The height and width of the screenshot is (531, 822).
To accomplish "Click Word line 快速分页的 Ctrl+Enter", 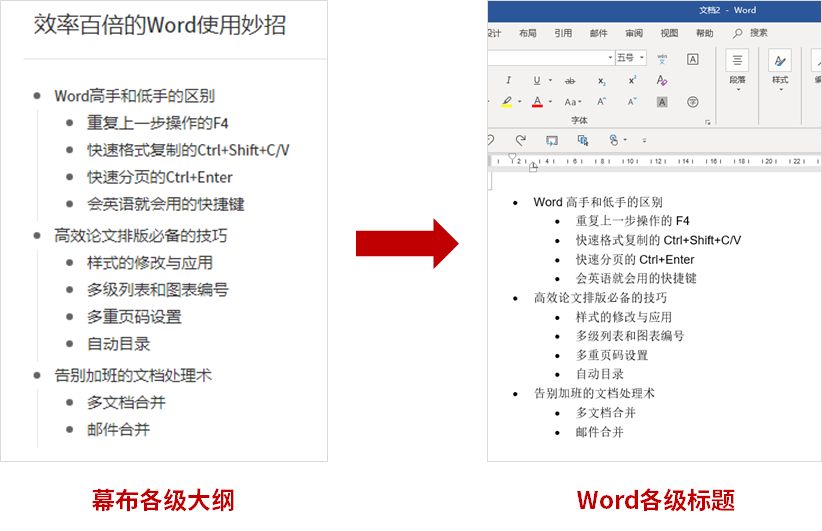I will pos(635,259).
